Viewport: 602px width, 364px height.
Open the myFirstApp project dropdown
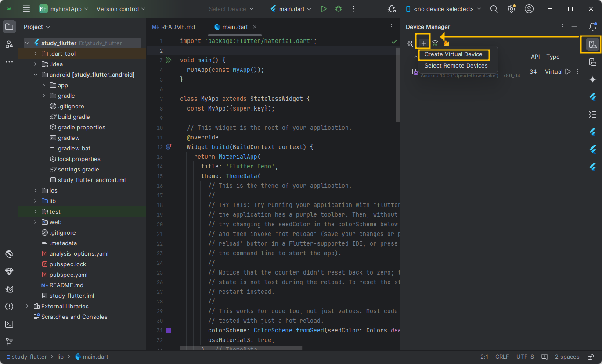coord(64,9)
